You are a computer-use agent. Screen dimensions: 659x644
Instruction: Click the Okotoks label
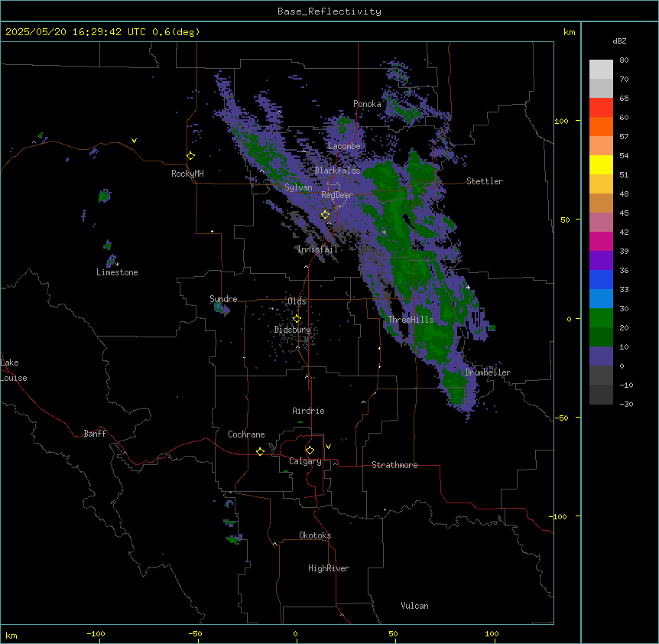tap(315, 535)
